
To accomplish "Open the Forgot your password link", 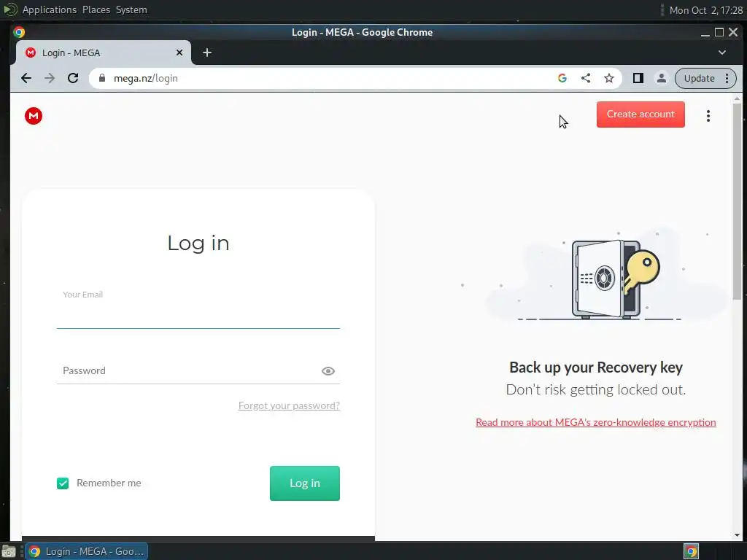I will [289, 405].
